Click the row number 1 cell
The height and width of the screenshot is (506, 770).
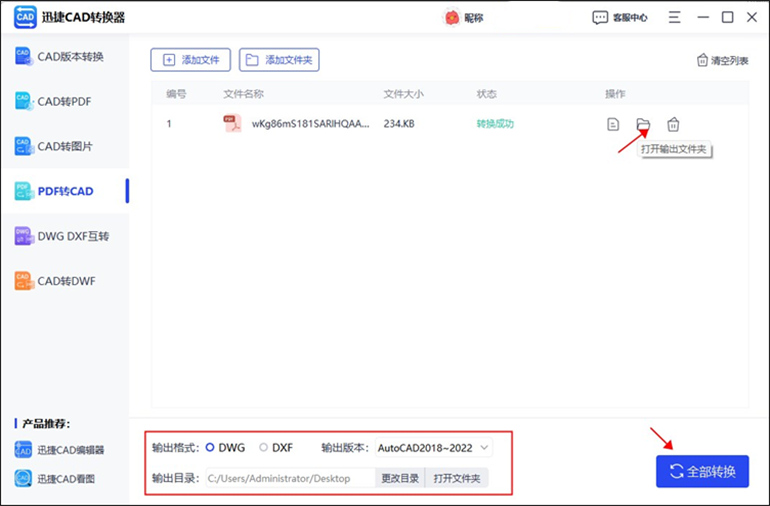169,124
